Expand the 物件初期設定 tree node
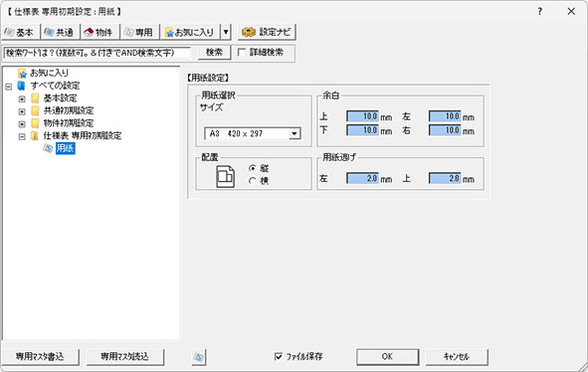588x372 pixels. point(22,124)
